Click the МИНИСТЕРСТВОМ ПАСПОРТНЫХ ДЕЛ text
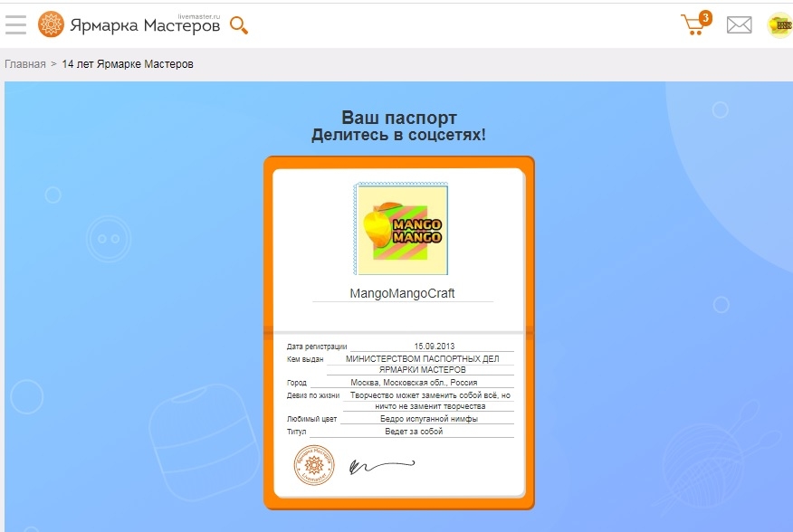793x532 pixels. pyautogui.click(x=422, y=358)
